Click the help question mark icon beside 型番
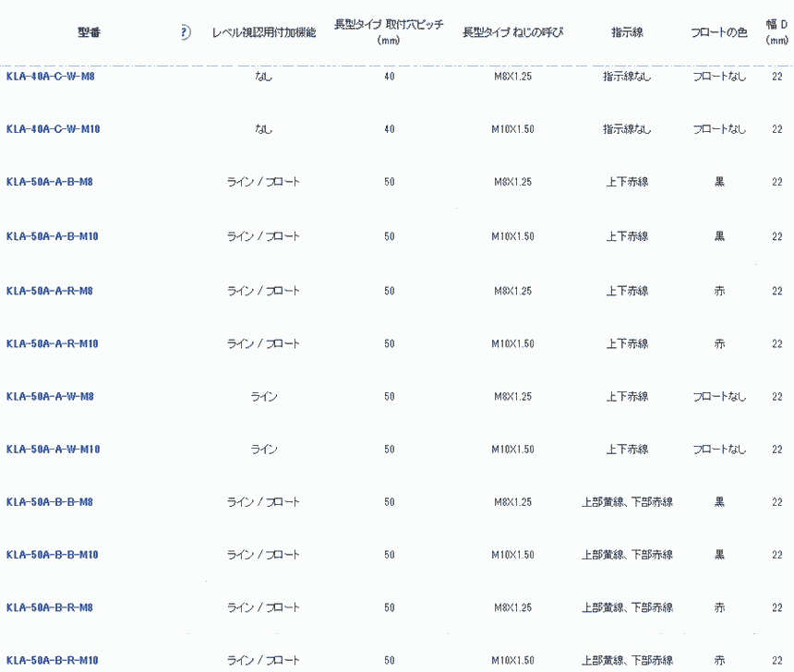The image size is (794, 672). click(x=184, y=32)
